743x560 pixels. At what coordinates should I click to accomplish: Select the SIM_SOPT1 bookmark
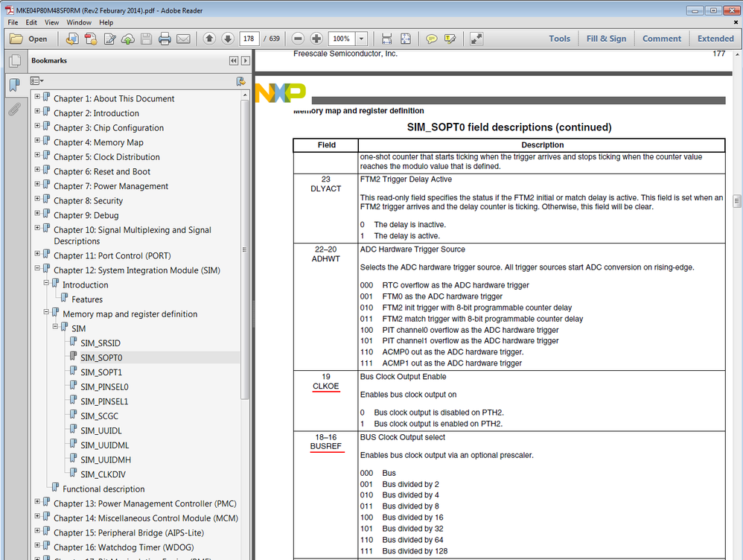(101, 372)
